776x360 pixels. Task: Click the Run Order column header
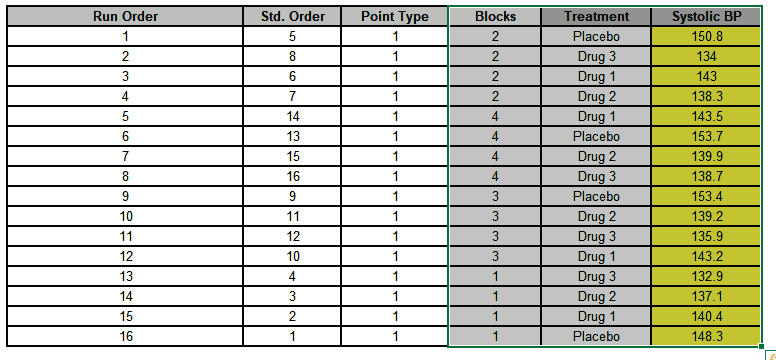pos(125,16)
